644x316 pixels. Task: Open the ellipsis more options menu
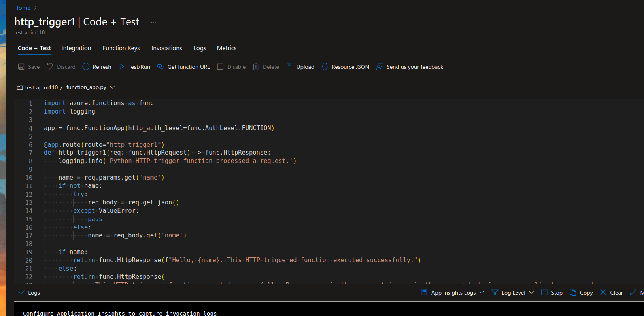coord(153,22)
